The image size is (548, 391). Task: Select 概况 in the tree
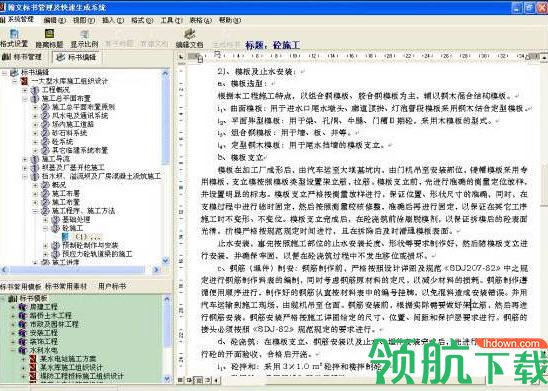[x=59, y=185]
